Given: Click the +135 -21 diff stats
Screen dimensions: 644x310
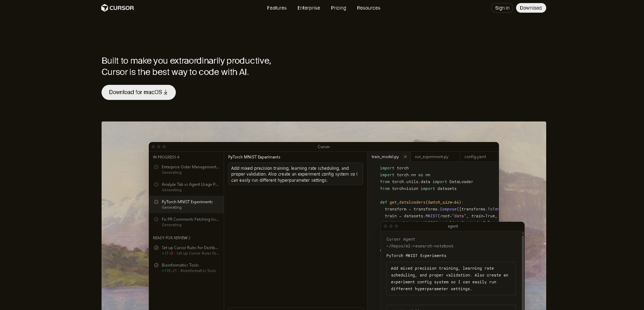Looking at the screenshot, I should (x=169, y=271).
